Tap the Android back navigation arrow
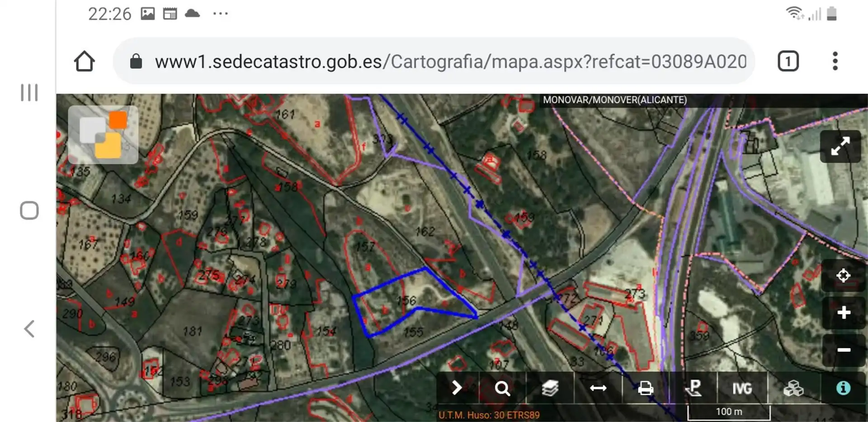This screenshot has width=868, height=422. (x=29, y=328)
